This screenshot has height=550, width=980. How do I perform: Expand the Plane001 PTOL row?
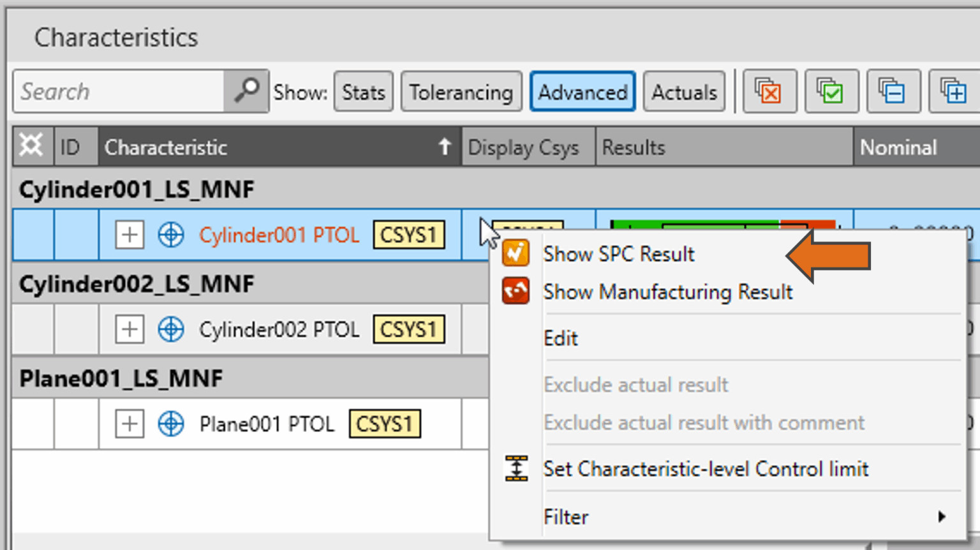129,424
